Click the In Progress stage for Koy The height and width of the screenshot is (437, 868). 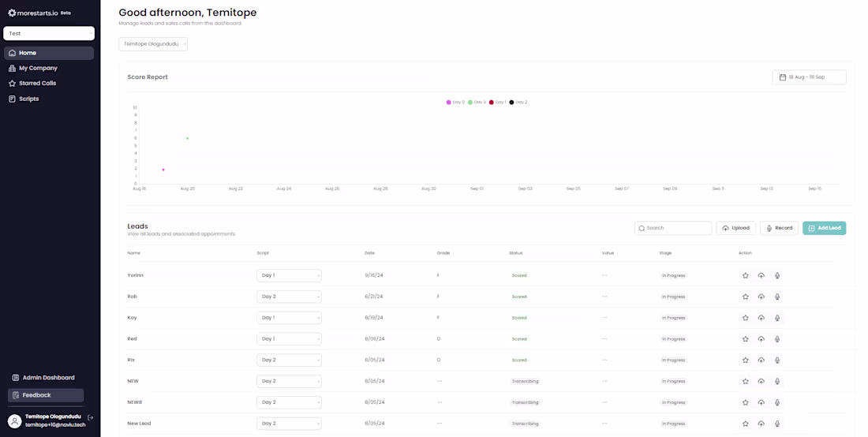pyautogui.click(x=674, y=318)
